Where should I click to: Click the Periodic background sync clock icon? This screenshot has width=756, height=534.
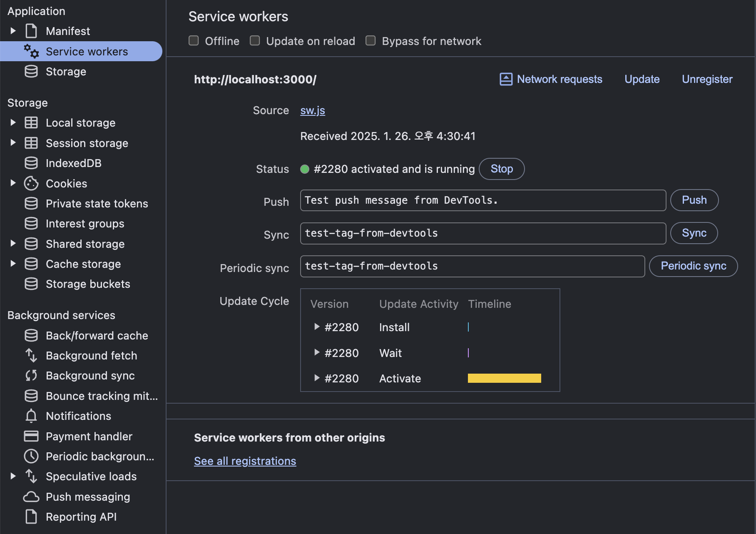(31, 456)
